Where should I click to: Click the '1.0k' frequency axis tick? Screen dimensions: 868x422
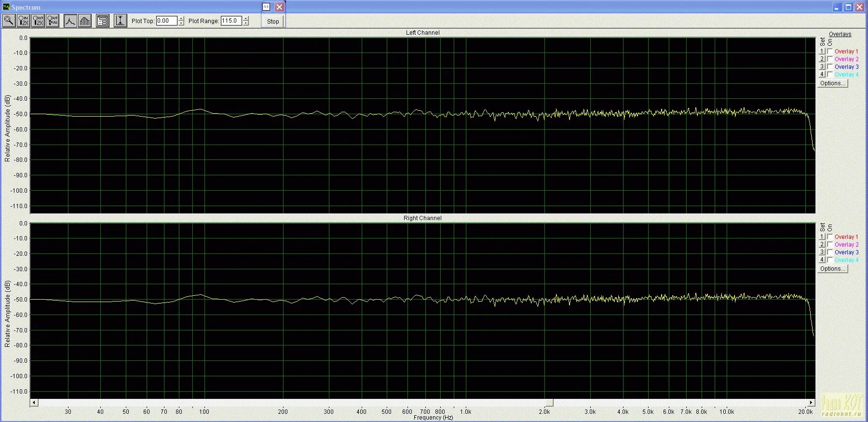point(466,412)
